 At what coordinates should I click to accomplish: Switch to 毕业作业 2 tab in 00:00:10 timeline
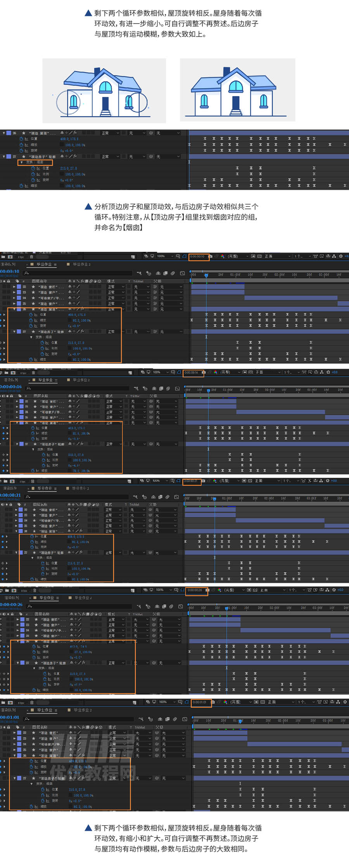[81, 264]
